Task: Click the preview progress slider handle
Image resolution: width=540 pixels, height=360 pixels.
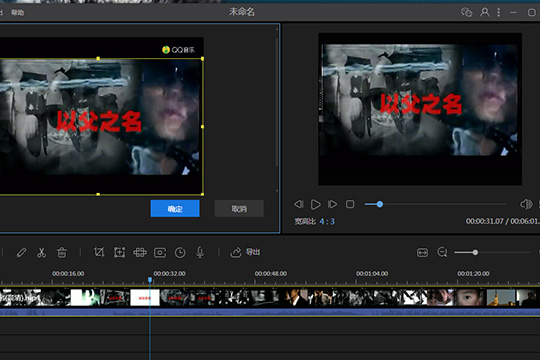Action: tap(380, 204)
